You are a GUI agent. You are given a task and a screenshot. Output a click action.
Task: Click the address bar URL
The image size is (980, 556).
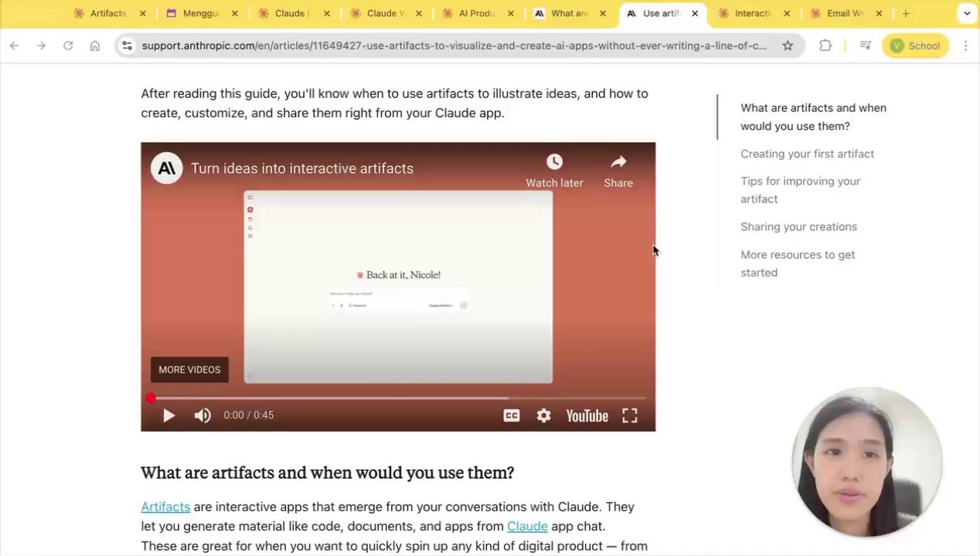pos(454,46)
